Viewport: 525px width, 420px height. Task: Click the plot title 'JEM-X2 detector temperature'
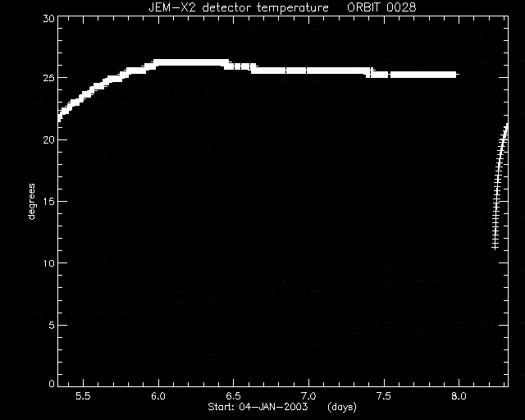[x=239, y=7]
